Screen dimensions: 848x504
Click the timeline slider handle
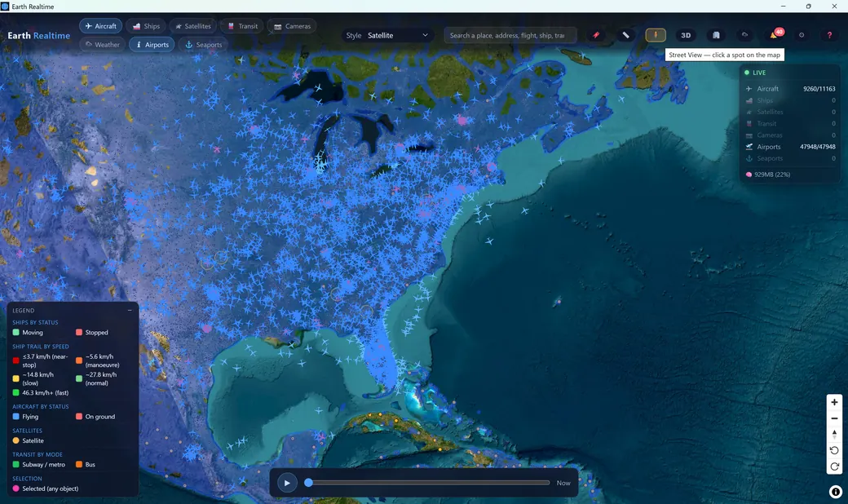[308, 482]
